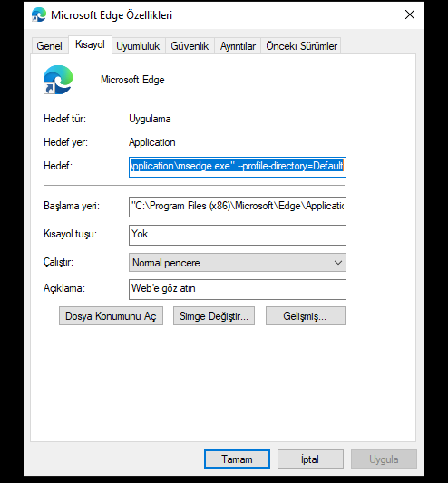Confirm with the Tamam button
The height and width of the screenshot is (483, 448).
click(x=237, y=459)
